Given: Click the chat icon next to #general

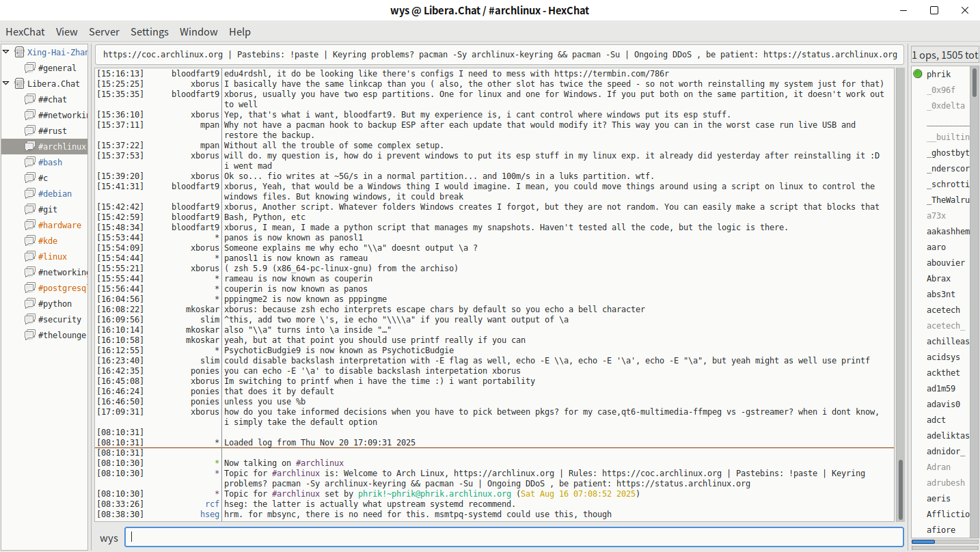Looking at the screenshot, I should click(x=29, y=68).
